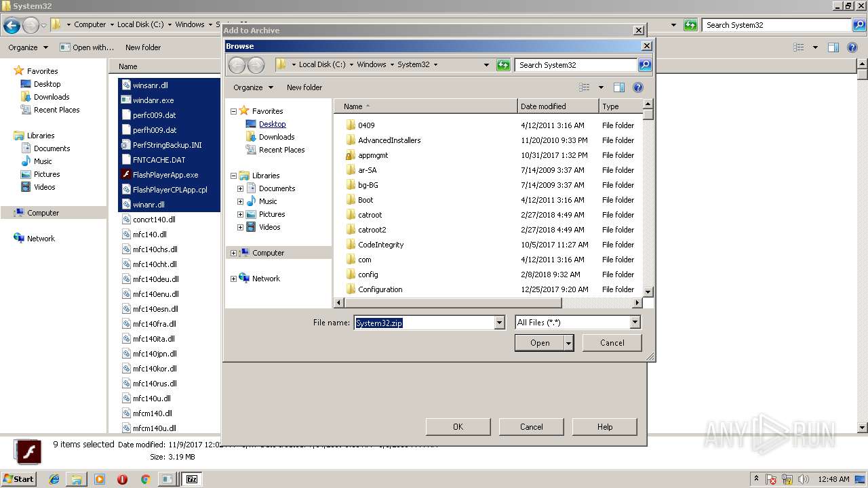
Task: Open Windows Media Player from taskbar
Action: coord(100,479)
